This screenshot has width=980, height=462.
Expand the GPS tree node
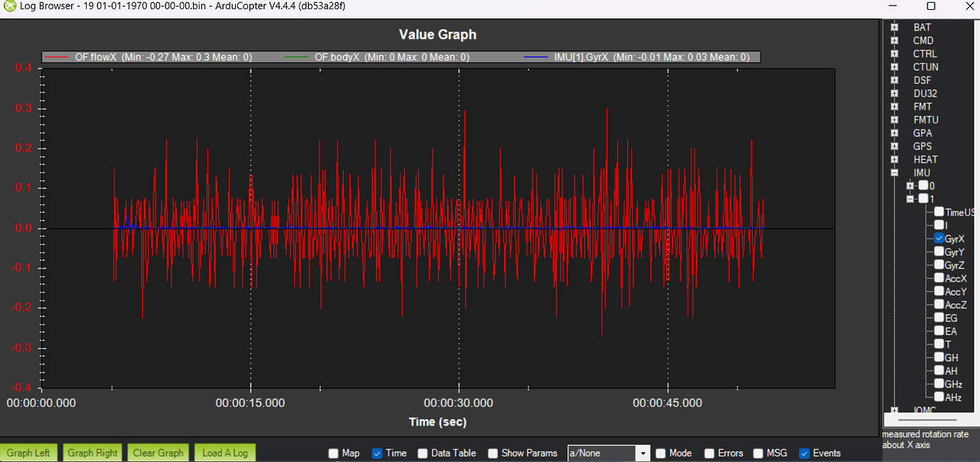895,146
